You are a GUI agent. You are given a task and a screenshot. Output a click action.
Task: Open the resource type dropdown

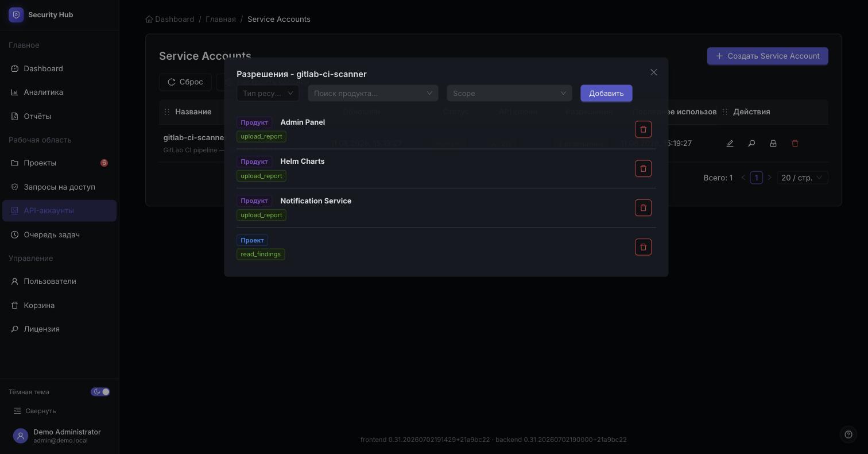pos(268,93)
